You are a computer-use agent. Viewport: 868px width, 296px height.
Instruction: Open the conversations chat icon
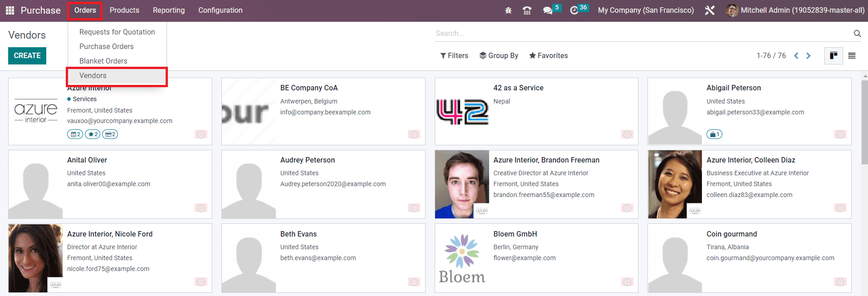coord(548,10)
